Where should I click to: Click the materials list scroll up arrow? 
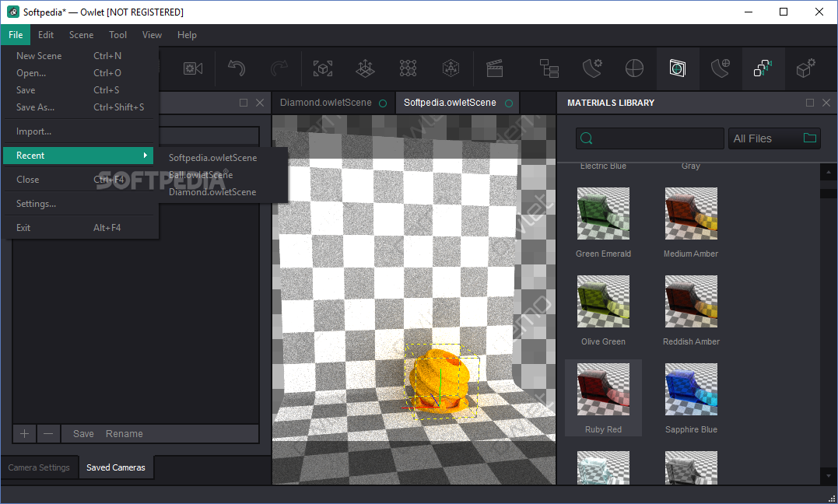[x=829, y=172]
